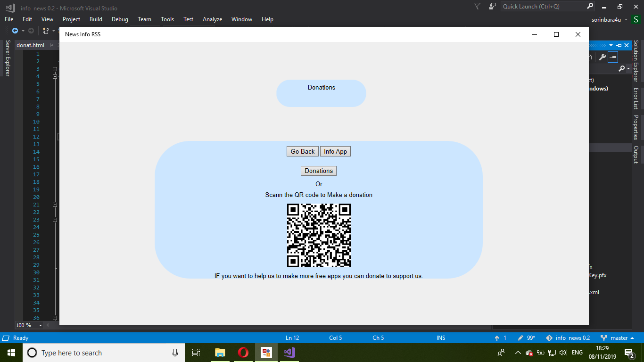Viewport: 644px width, 362px height.
Task: Open the Window menu
Action: [242, 19]
